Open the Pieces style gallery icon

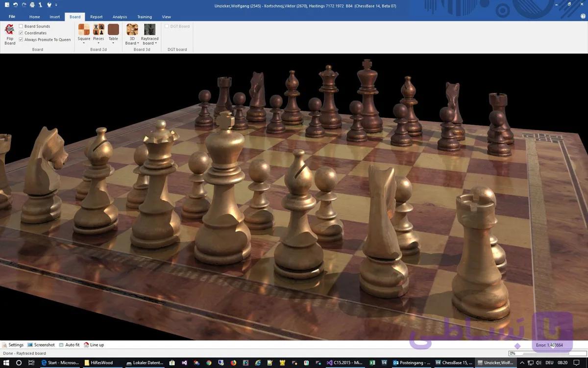tap(98, 29)
